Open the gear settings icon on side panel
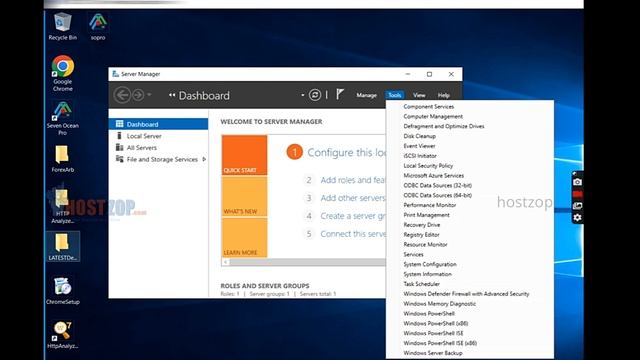Screen dimensions: 640x360 [x=577, y=218]
